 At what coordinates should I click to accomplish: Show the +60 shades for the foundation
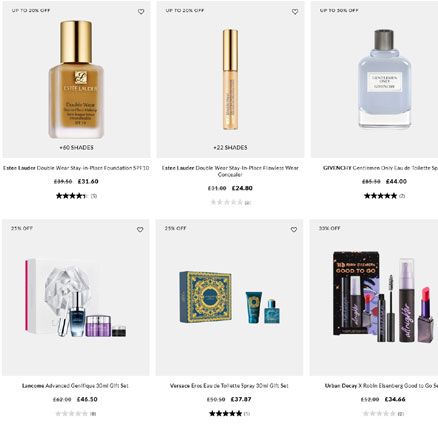coord(76,147)
